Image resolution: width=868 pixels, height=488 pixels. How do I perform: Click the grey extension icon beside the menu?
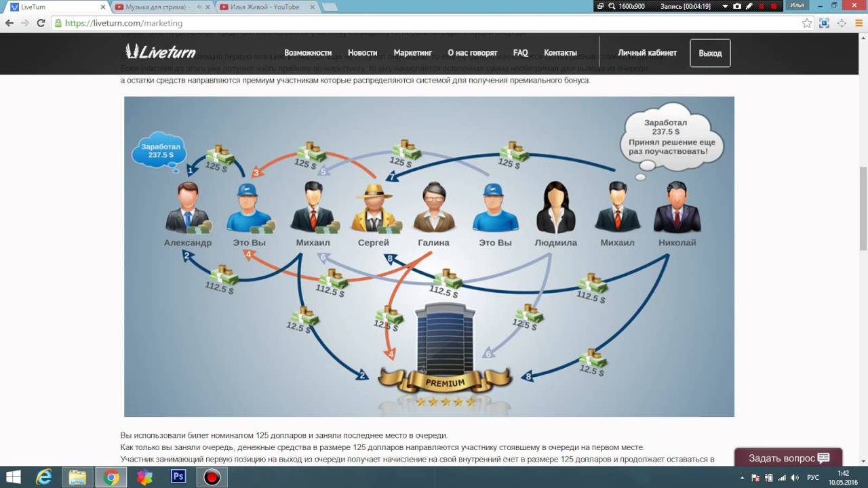pos(842,22)
